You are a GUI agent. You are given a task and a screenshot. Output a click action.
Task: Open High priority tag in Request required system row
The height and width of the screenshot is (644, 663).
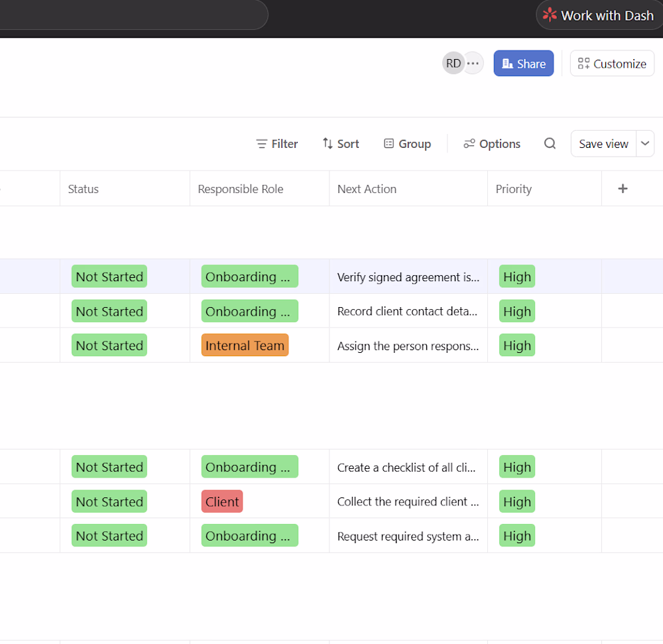point(516,535)
